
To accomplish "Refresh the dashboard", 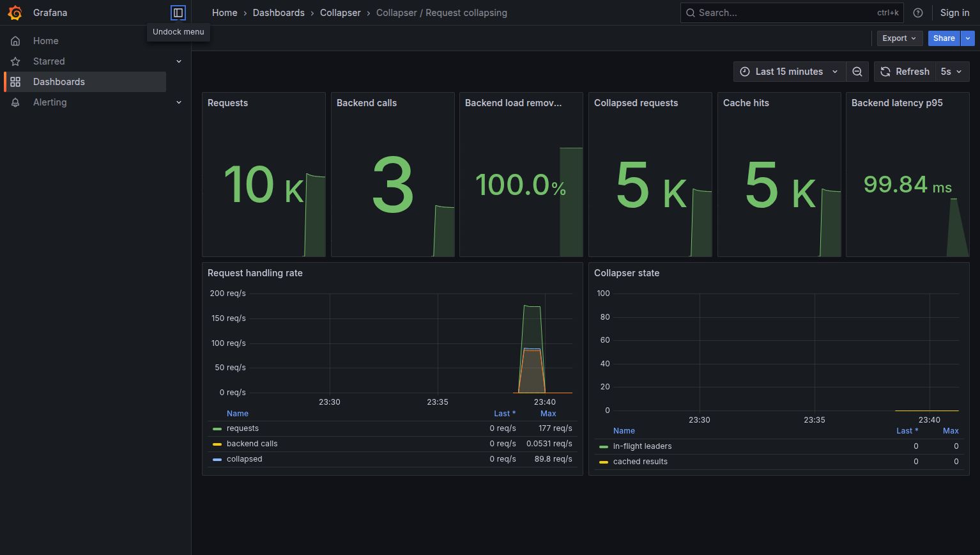I will tap(905, 72).
